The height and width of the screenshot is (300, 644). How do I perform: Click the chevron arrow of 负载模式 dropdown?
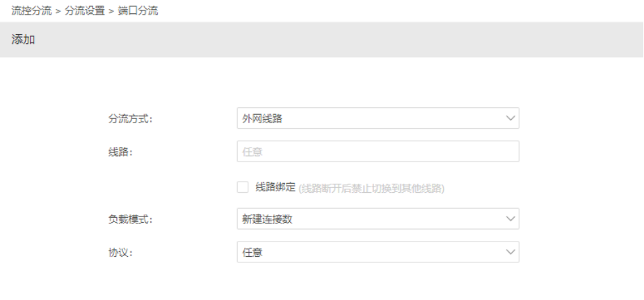(510, 219)
